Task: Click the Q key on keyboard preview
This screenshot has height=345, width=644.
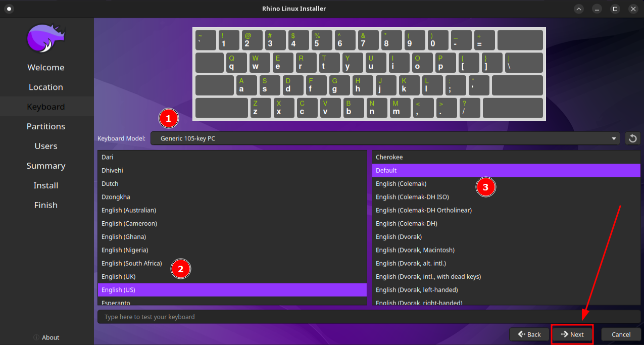Action: pyautogui.click(x=237, y=63)
